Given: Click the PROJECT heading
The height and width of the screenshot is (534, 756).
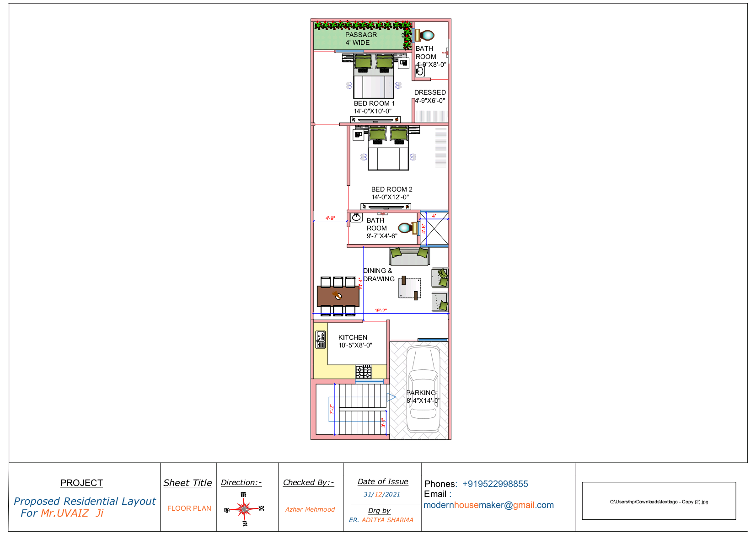Looking at the screenshot, I should point(81,483).
